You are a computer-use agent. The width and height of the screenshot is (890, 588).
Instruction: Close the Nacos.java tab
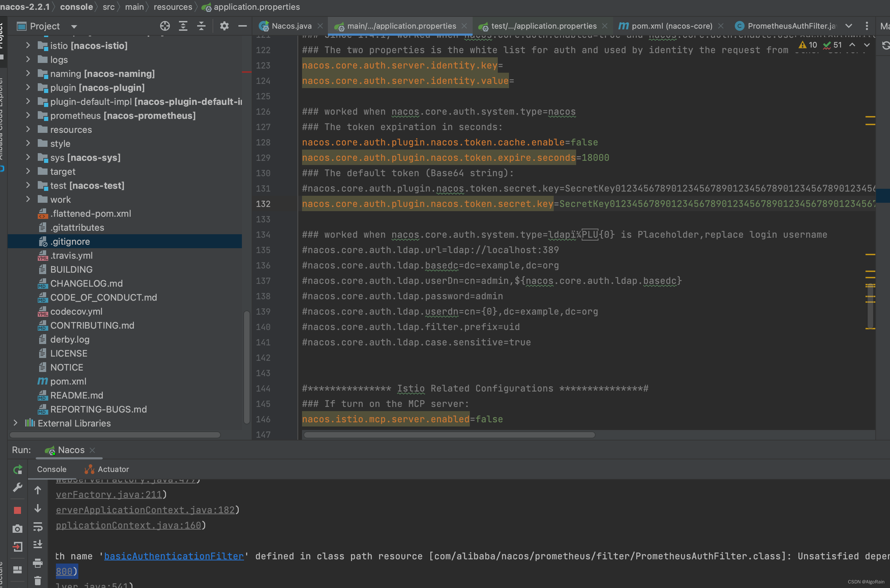(x=320, y=26)
